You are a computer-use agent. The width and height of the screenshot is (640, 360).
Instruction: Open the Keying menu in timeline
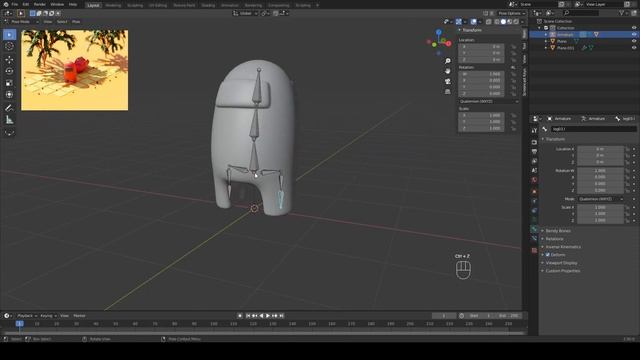48,316
